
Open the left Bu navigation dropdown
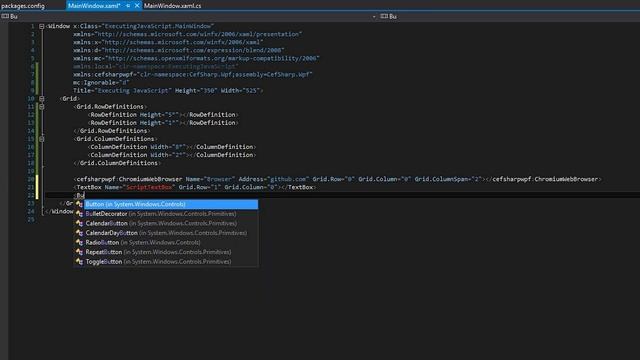pos(189,16)
